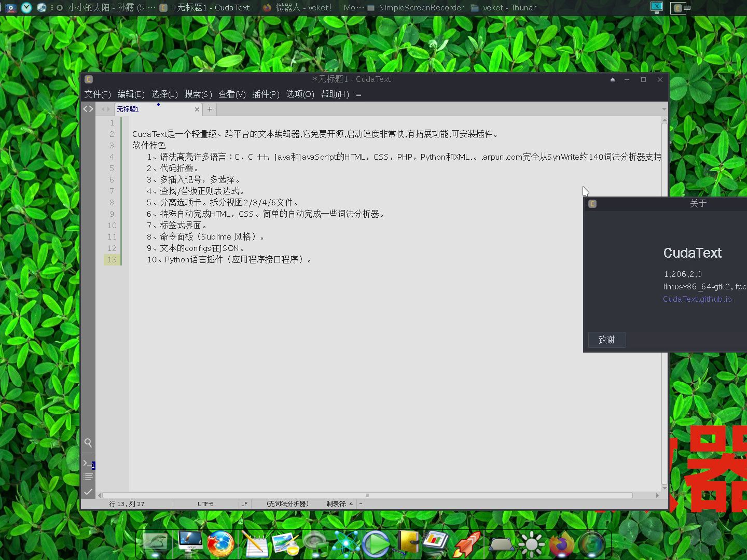The height and width of the screenshot is (560, 747).
Task: Open the notepad with pencil dock icon
Action: click(254, 544)
